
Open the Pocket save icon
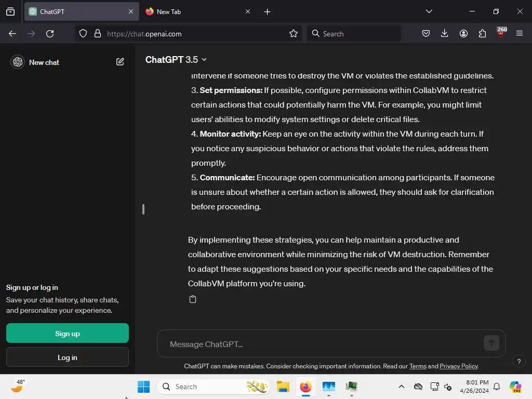point(426,34)
